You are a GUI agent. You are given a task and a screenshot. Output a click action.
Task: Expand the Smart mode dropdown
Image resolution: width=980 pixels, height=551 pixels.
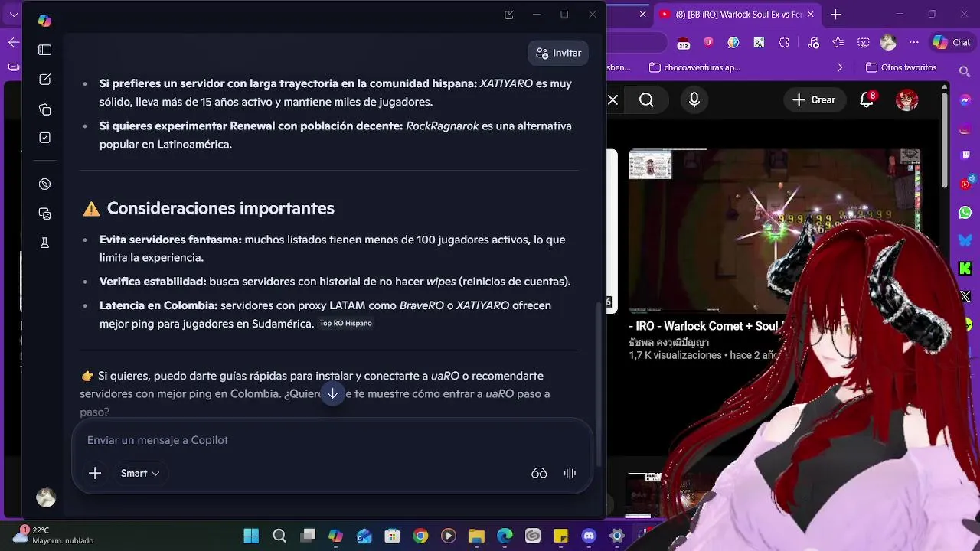(140, 473)
